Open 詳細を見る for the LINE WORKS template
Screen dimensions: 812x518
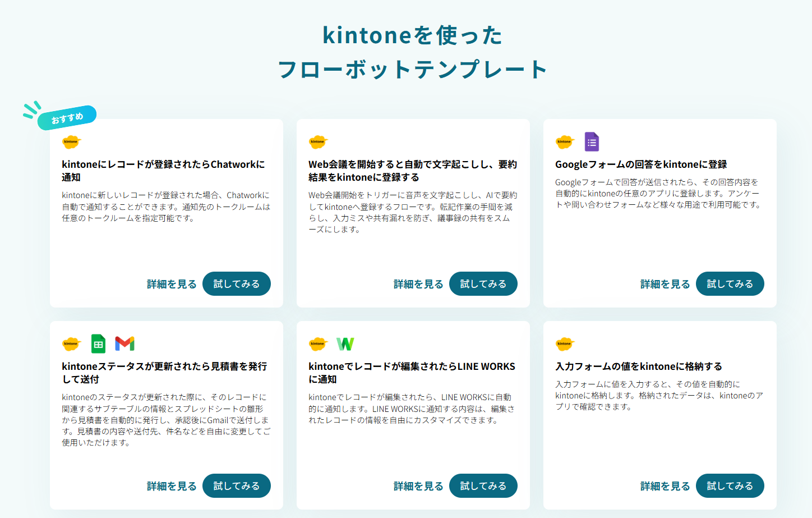click(417, 485)
